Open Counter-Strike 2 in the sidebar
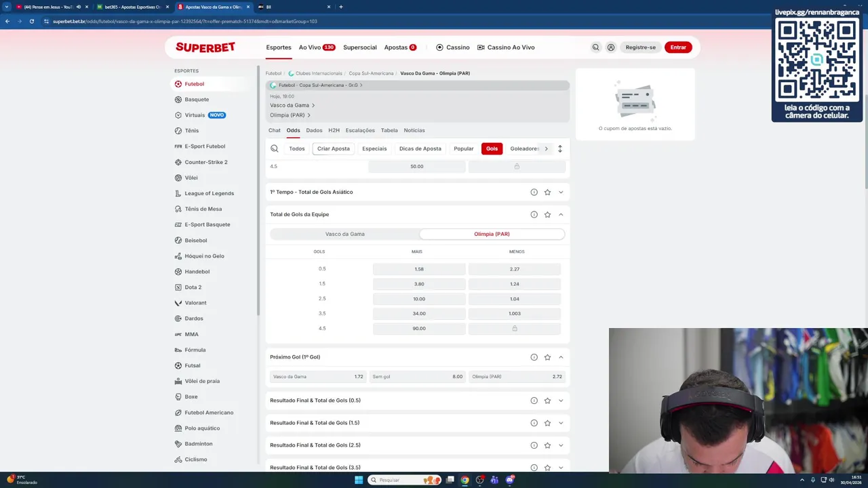 206,162
